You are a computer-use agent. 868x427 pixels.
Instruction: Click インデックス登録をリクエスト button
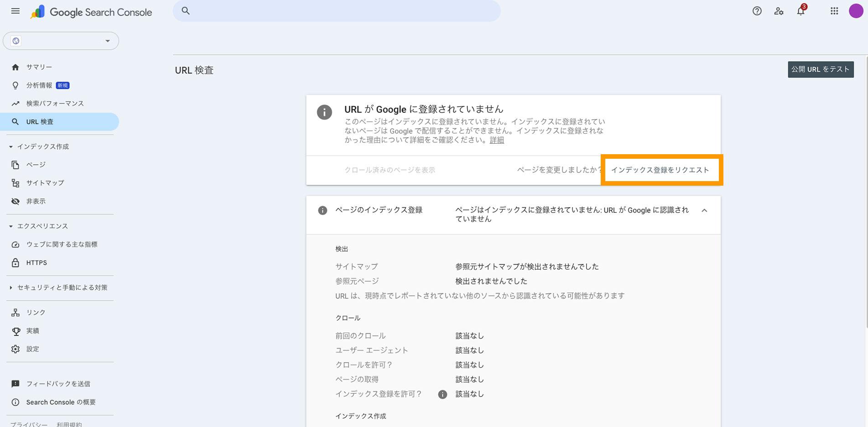click(x=660, y=170)
